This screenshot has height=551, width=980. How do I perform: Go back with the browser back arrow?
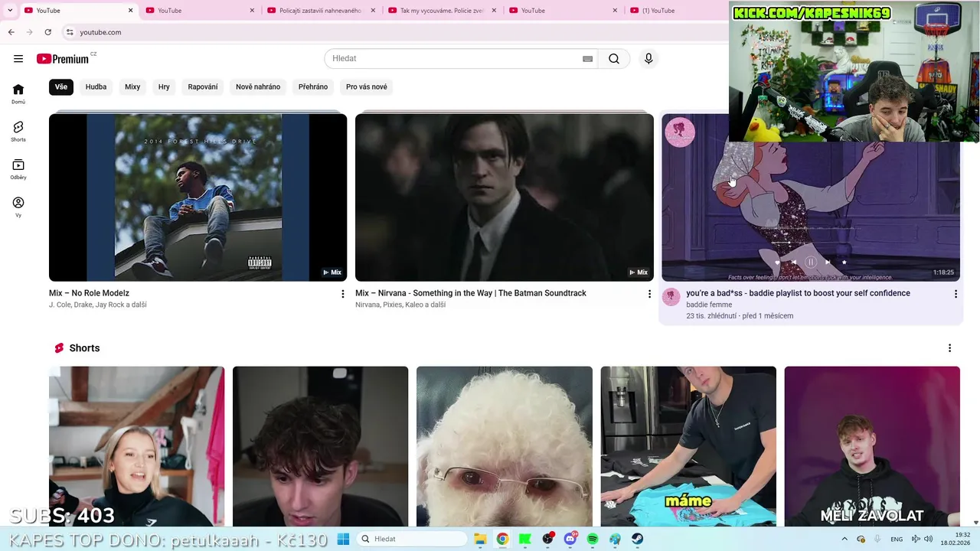point(11,32)
